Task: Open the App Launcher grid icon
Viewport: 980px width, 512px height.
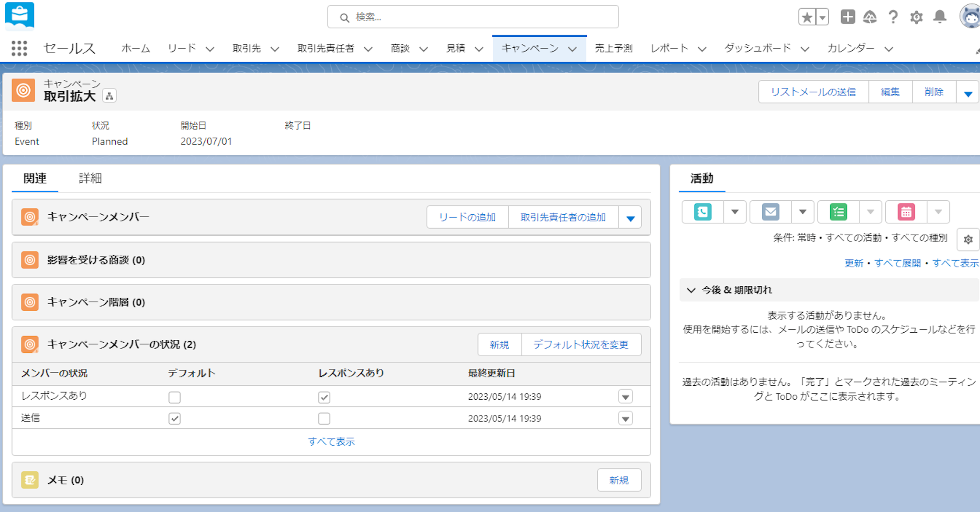Action: [19, 48]
